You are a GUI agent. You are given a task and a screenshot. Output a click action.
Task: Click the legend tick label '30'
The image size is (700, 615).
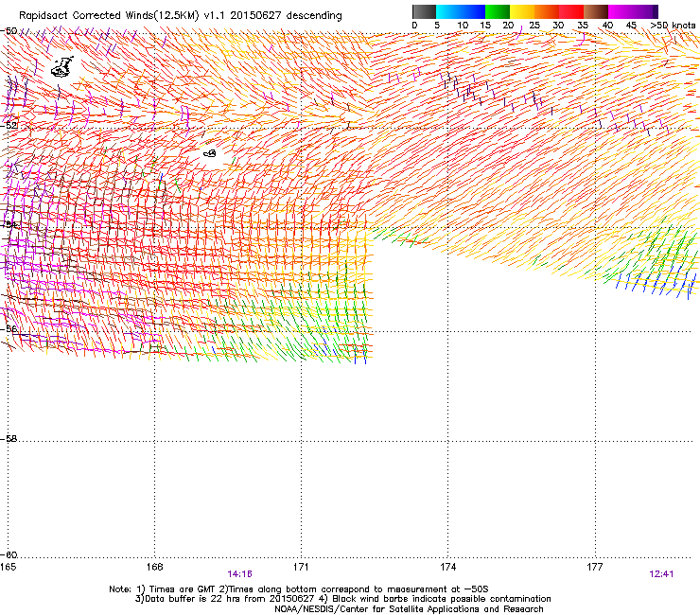[x=558, y=26]
